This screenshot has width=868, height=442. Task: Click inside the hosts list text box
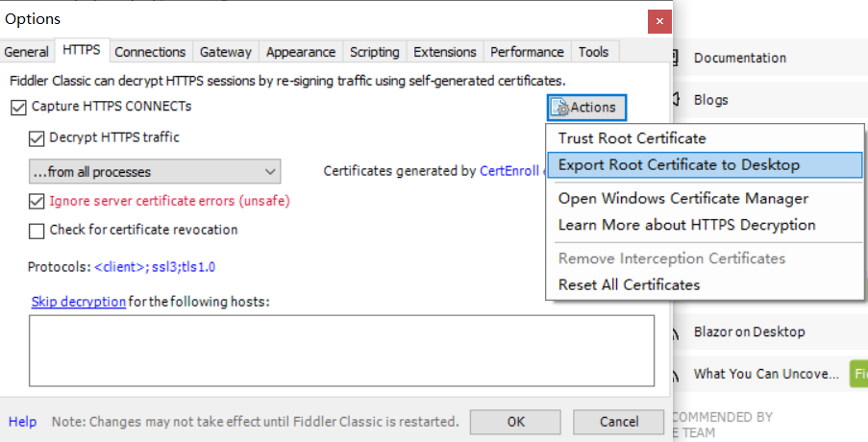[x=341, y=350]
